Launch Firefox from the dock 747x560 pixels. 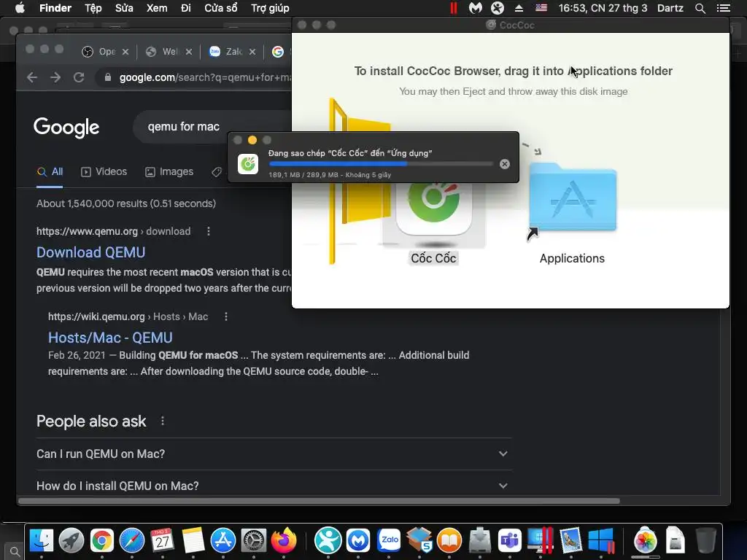284,540
